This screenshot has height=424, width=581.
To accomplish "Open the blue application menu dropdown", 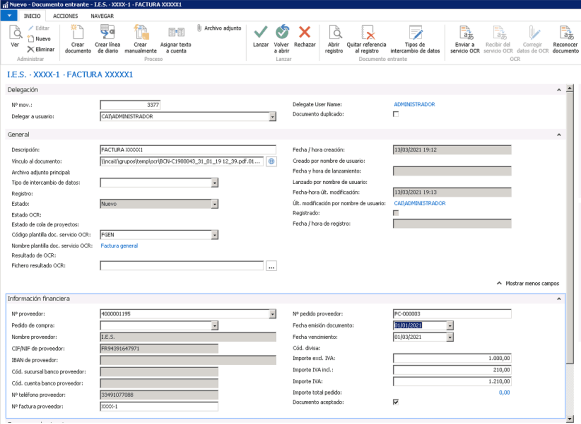I will coord(9,16).
